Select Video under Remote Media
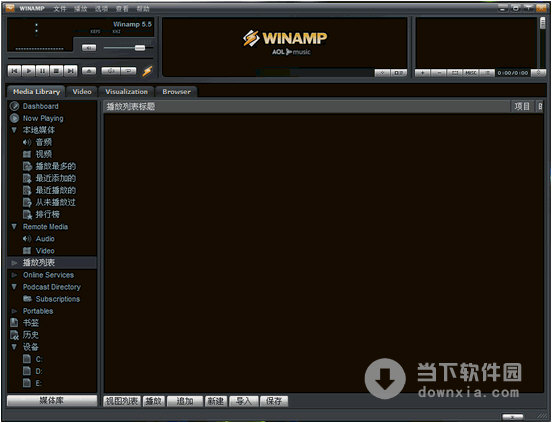The height and width of the screenshot is (423, 552). tap(45, 251)
